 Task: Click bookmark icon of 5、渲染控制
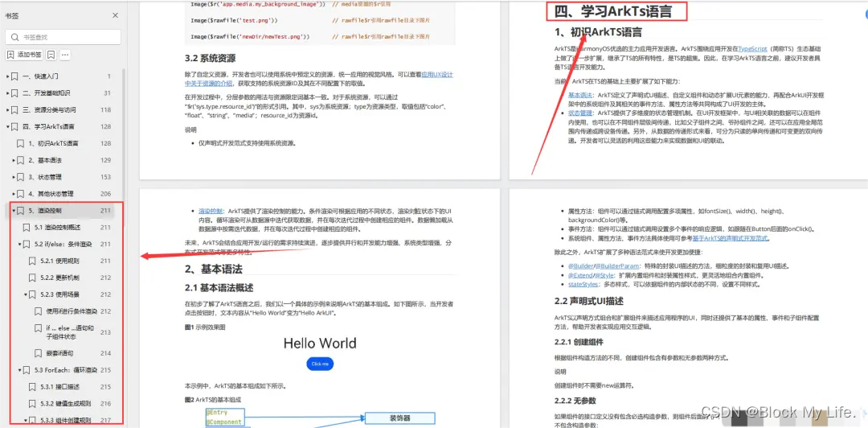20,211
